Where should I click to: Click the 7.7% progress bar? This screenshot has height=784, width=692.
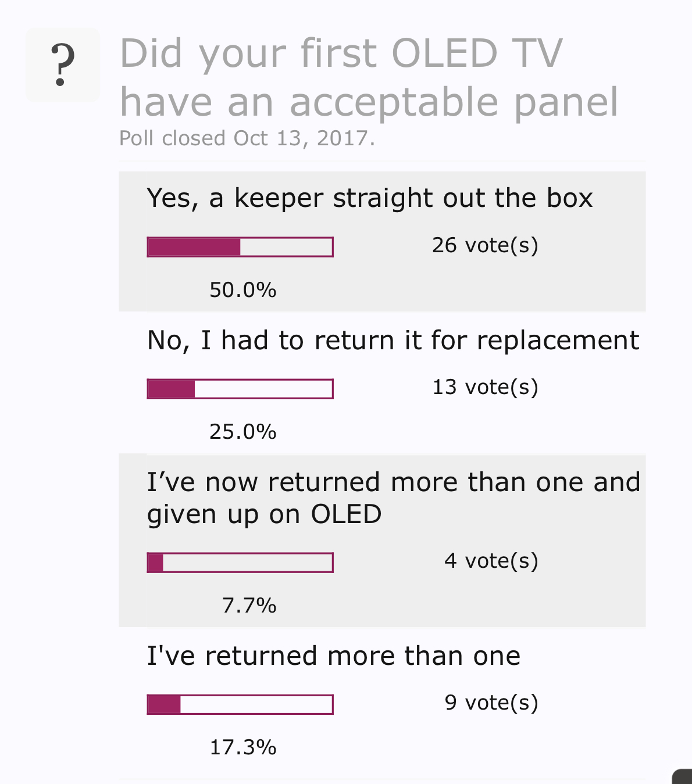(240, 563)
